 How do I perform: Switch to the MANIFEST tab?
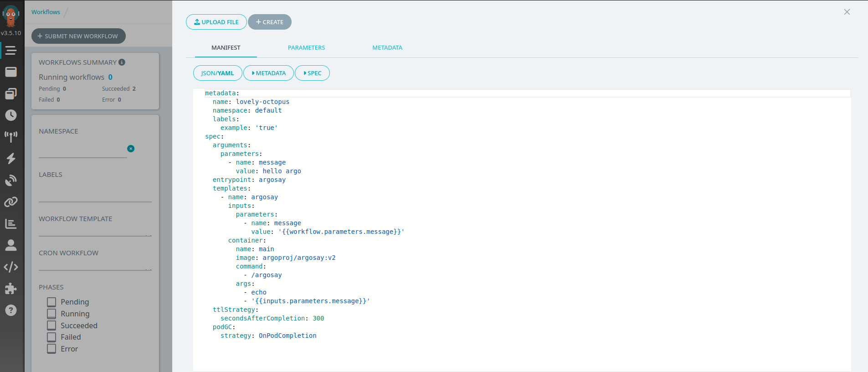[226, 48]
